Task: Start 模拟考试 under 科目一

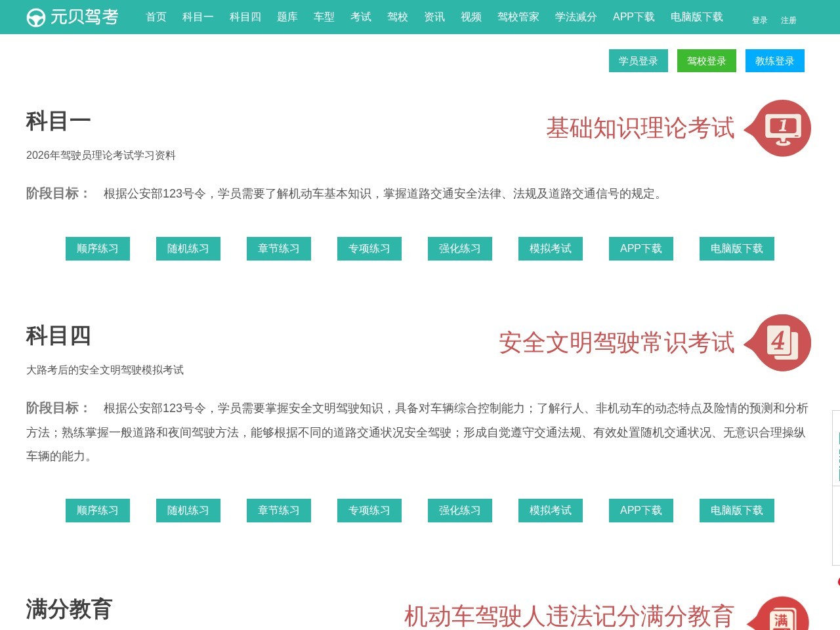Action: 550,249
